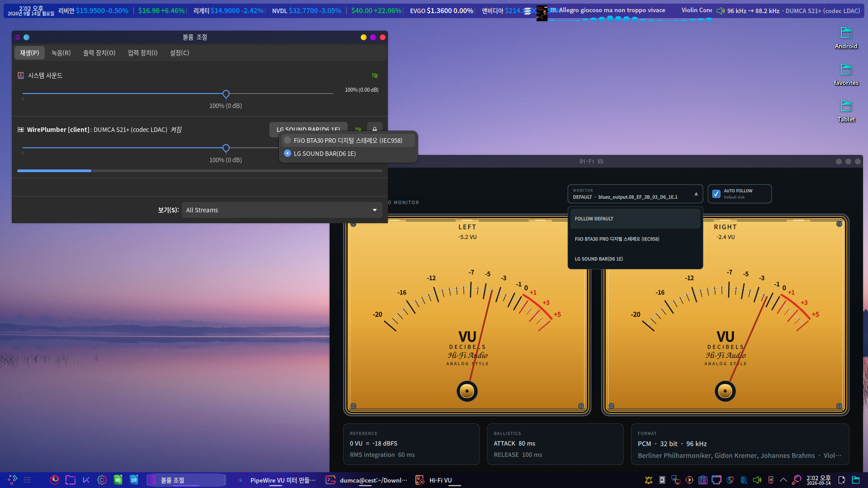
Task: Open the file manager taskbar icon
Action: (71, 480)
